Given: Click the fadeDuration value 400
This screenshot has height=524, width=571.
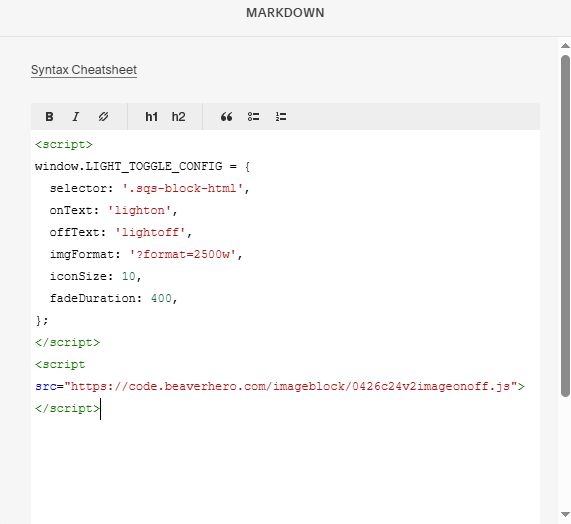Looking at the screenshot, I should point(161,298).
